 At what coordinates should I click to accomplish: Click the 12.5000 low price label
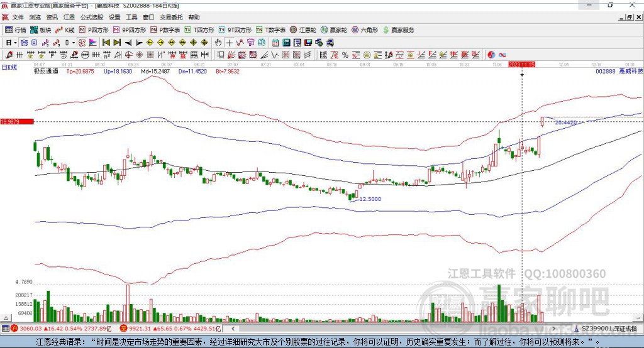click(370, 199)
